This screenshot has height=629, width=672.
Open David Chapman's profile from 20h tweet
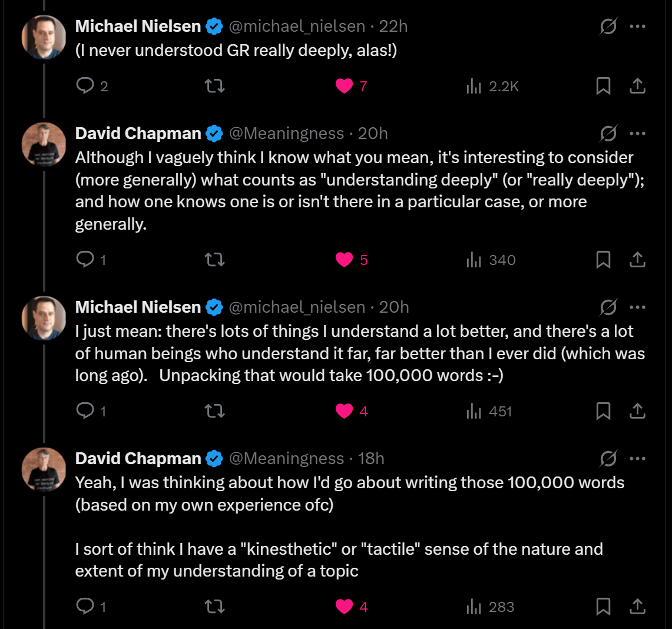coord(138,134)
